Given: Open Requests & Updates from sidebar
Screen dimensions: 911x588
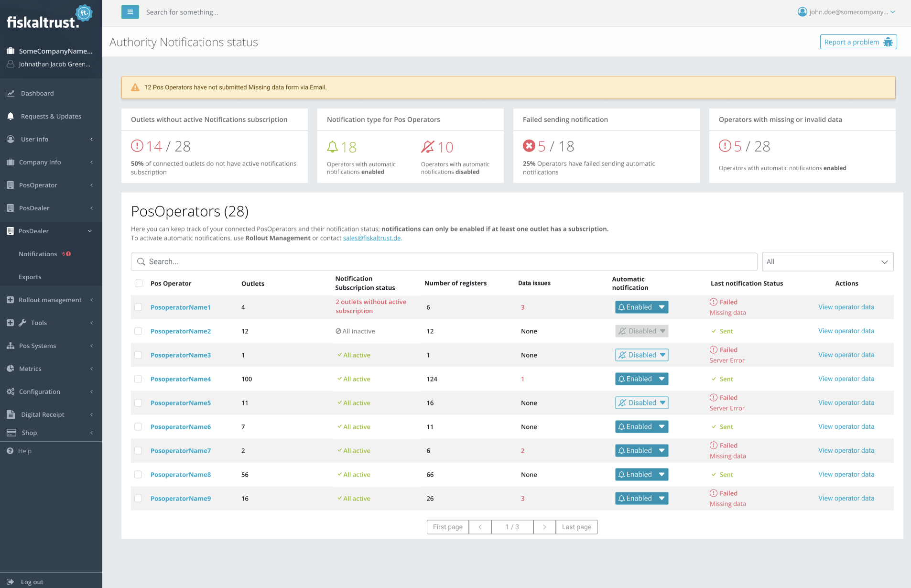Looking at the screenshot, I should click(51, 116).
